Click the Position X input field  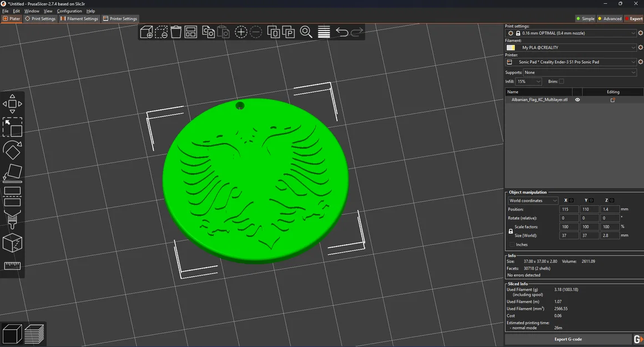(x=568, y=209)
